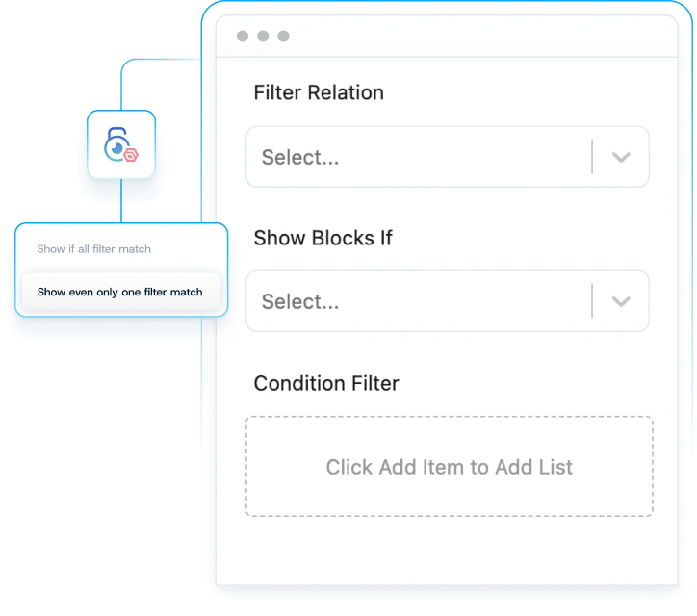Click the divider line in Show Blocks If dropdown
Screen dimensions: 697x616
(x=592, y=301)
